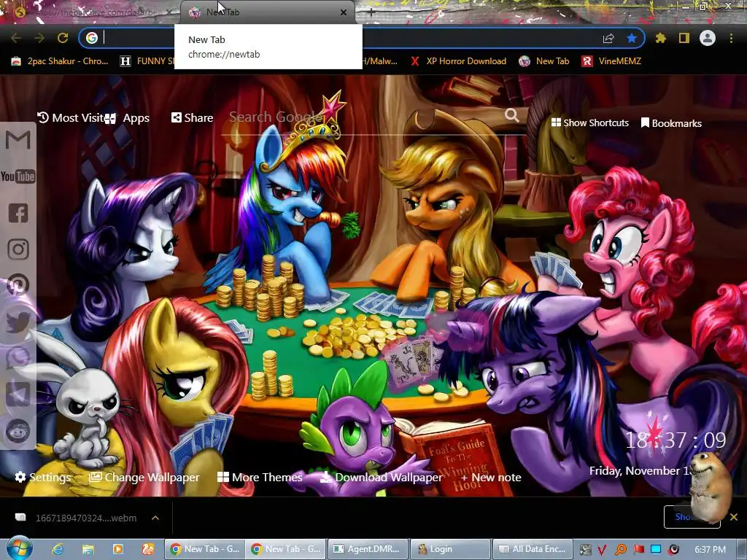The image size is (747, 560).
Task: Switch to the Login taskbar window
Action: pos(450,549)
